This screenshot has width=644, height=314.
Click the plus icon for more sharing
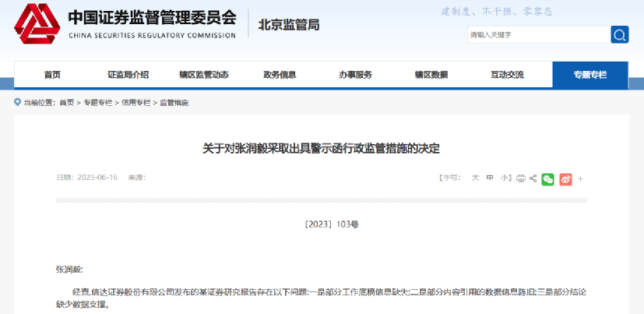pyautogui.click(x=580, y=178)
